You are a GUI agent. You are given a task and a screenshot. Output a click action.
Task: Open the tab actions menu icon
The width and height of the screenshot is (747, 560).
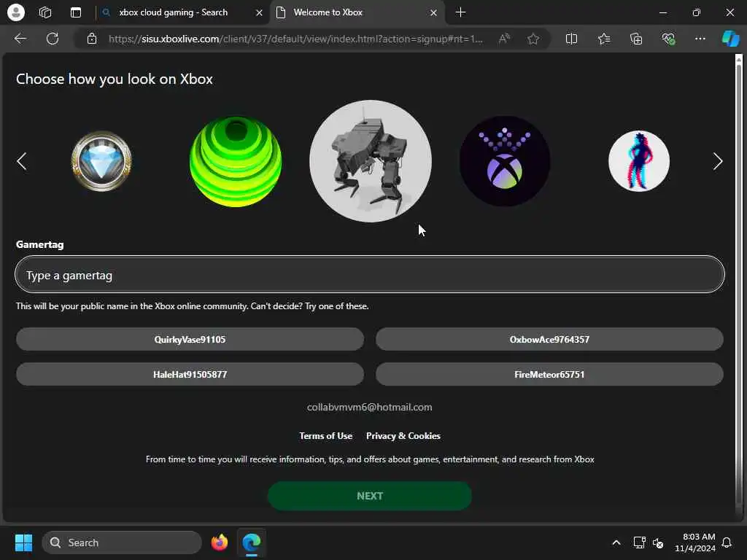[76, 12]
